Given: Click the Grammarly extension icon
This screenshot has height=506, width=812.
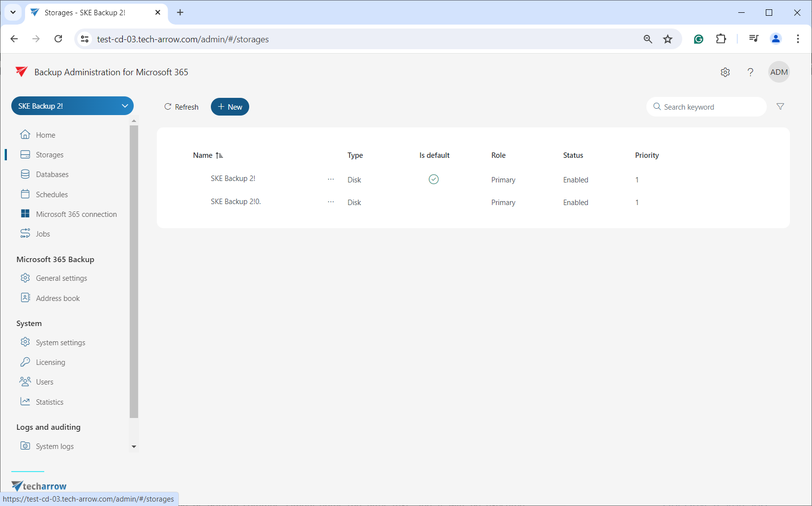Looking at the screenshot, I should tap(698, 39).
